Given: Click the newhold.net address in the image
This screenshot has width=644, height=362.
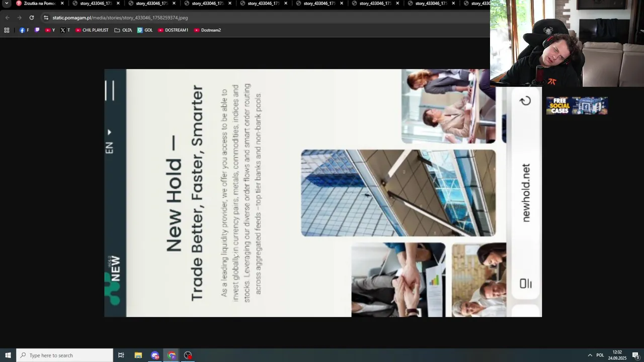Looking at the screenshot, I should [526, 193].
